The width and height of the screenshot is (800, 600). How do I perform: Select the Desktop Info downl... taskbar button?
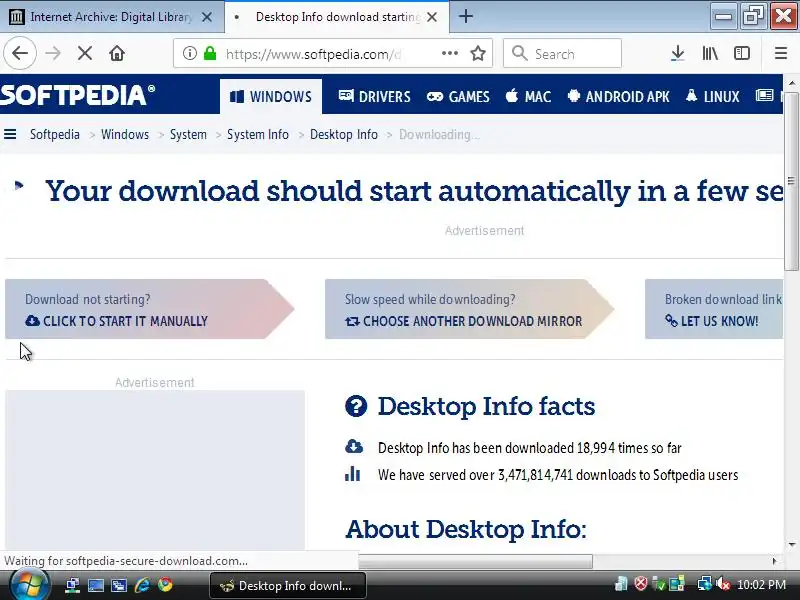coord(288,586)
